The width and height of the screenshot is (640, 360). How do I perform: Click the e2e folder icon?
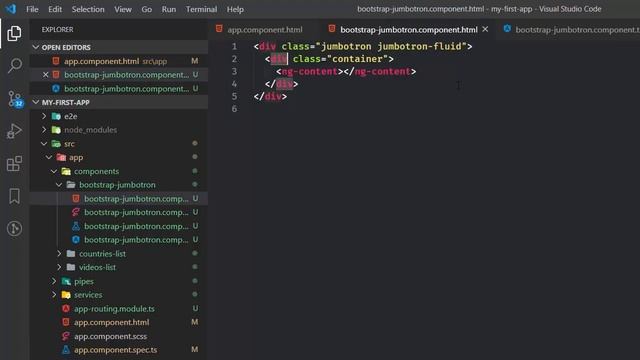point(56,116)
